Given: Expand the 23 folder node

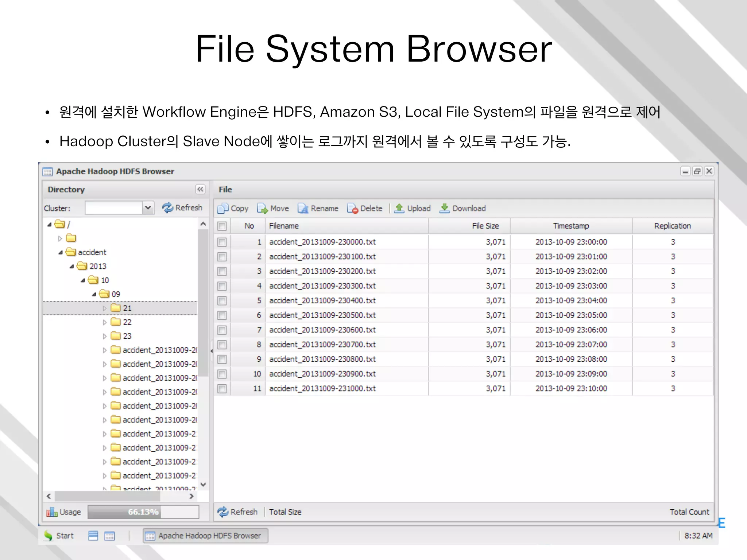Looking at the screenshot, I should (x=105, y=336).
